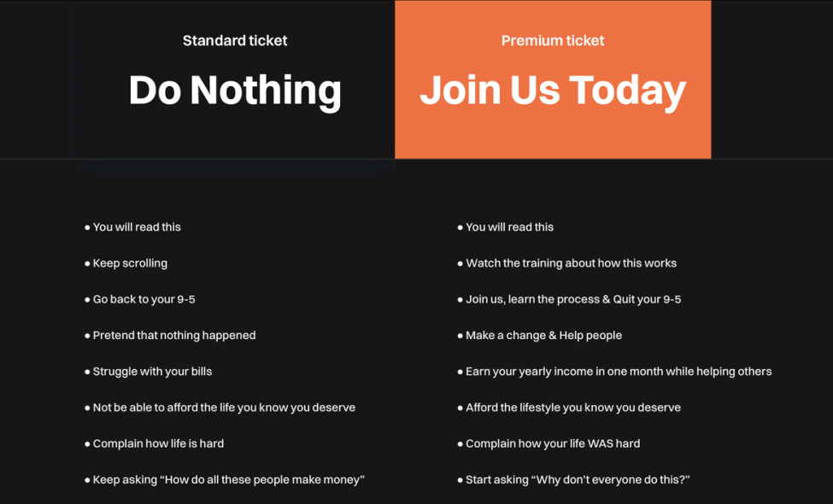Select the "Do Nothing" heading
This screenshot has width=833, height=504.
click(235, 91)
